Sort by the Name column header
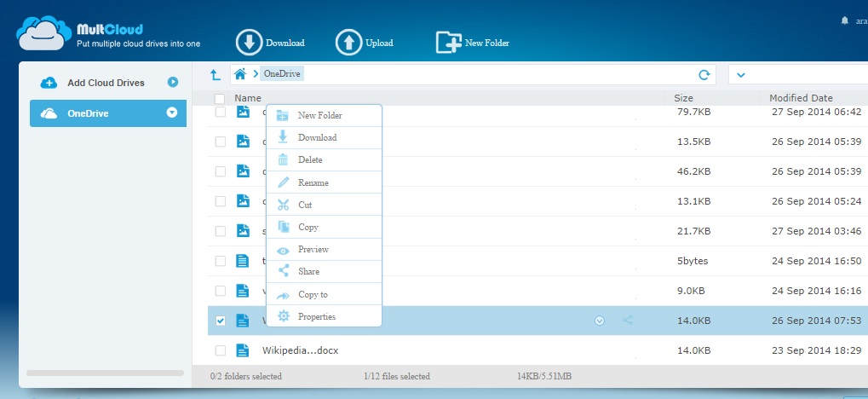This screenshot has width=868, height=399. click(x=247, y=98)
